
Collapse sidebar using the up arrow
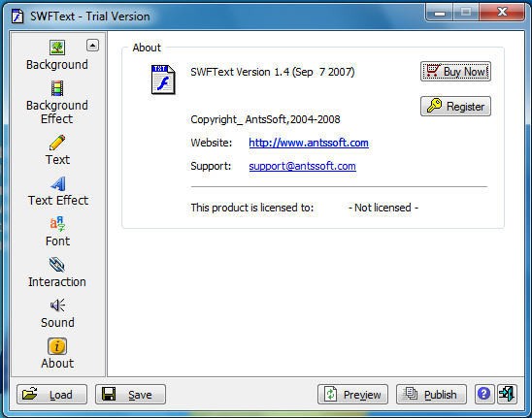pyautogui.click(x=92, y=45)
